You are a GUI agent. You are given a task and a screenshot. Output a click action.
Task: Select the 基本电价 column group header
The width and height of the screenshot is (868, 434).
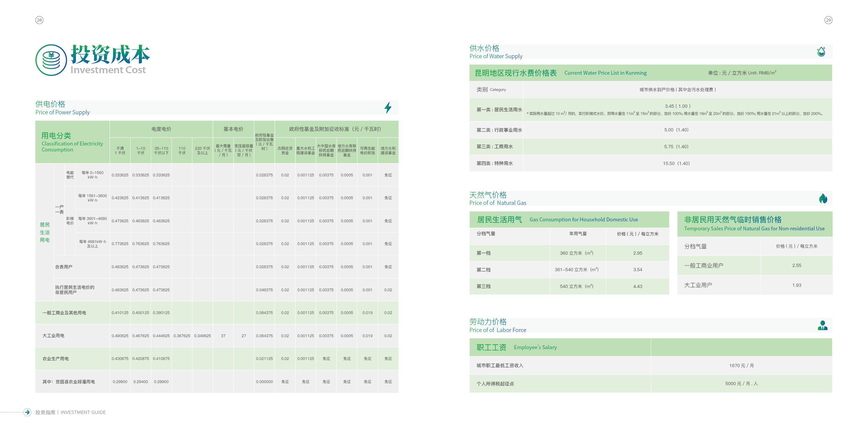coord(233,129)
